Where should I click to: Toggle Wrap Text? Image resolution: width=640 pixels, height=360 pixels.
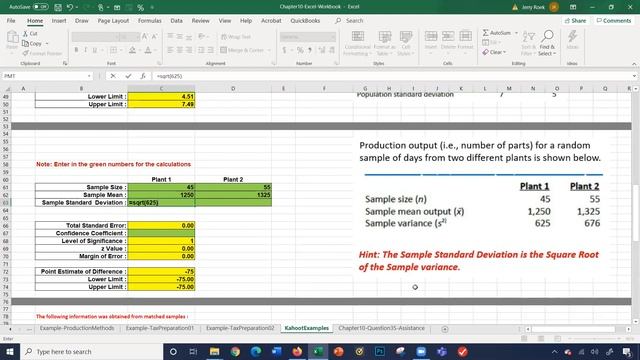[236, 37]
